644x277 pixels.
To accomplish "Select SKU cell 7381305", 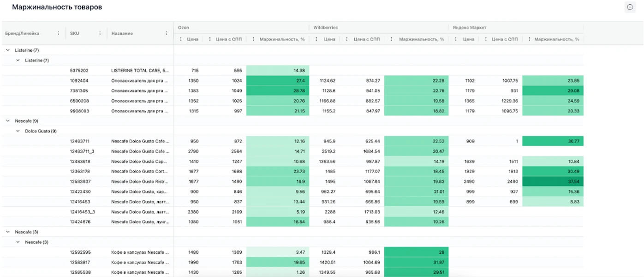I will (79, 91).
